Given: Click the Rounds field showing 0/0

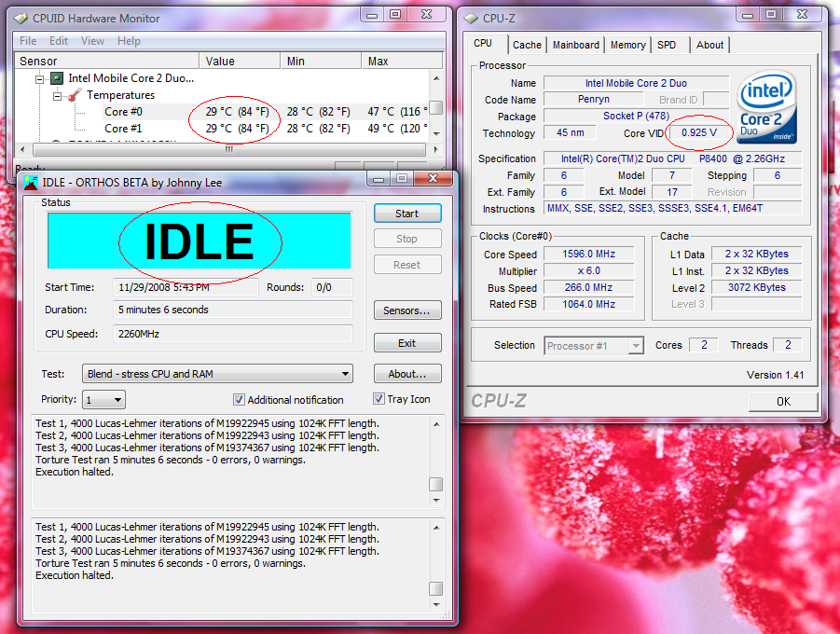Looking at the screenshot, I should point(332,287).
